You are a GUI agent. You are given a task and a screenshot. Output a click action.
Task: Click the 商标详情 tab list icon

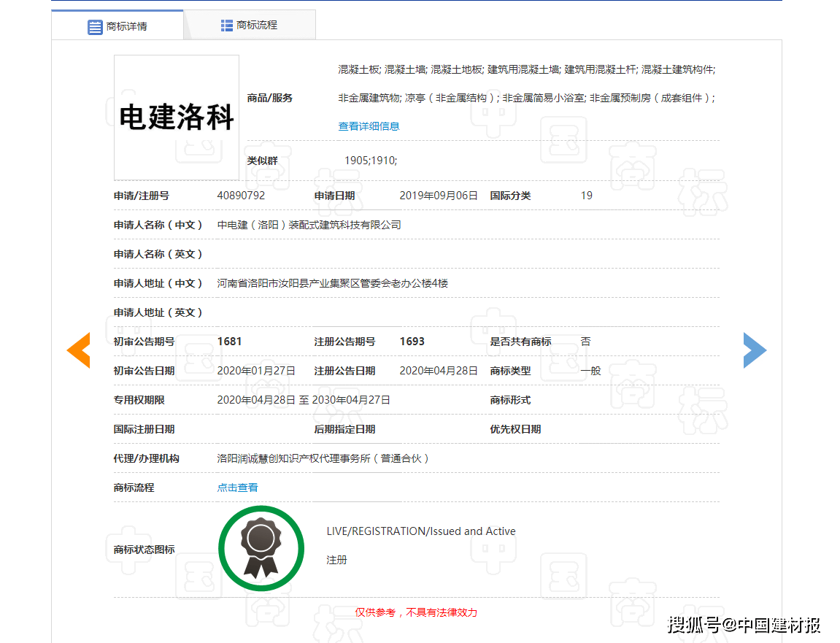(95, 27)
